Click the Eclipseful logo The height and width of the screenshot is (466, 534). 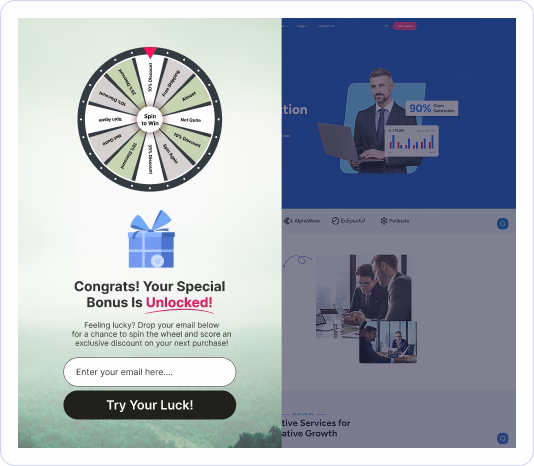coord(348,221)
